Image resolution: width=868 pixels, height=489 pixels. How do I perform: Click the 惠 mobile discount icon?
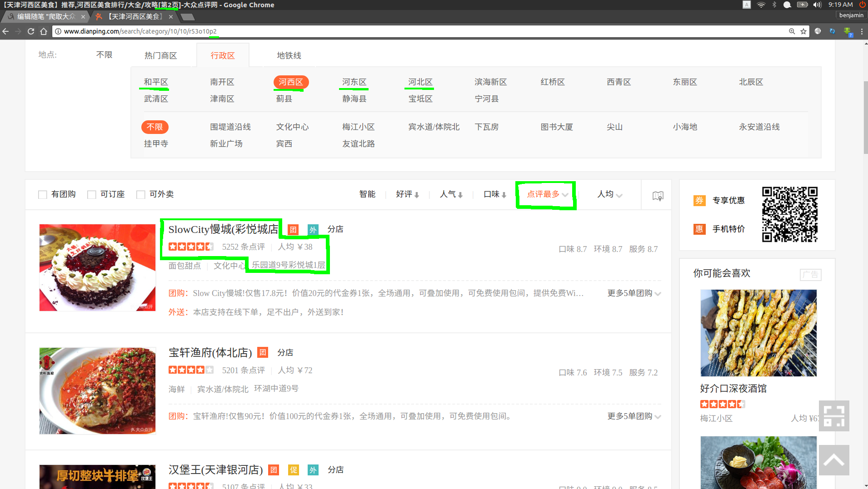click(x=699, y=229)
